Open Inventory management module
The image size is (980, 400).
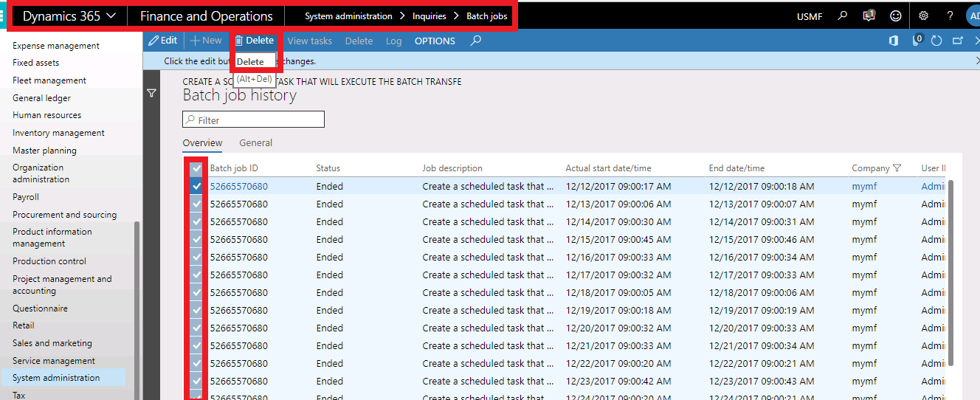58,133
